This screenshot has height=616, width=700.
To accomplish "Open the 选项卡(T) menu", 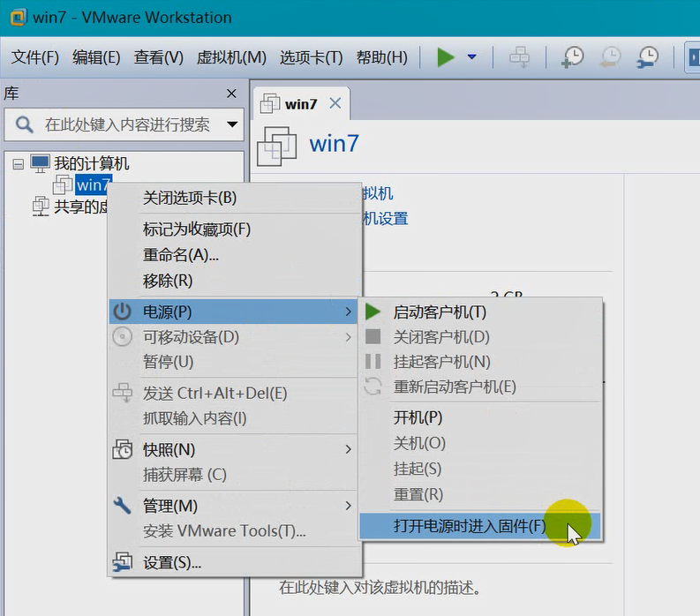I will [x=312, y=57].
